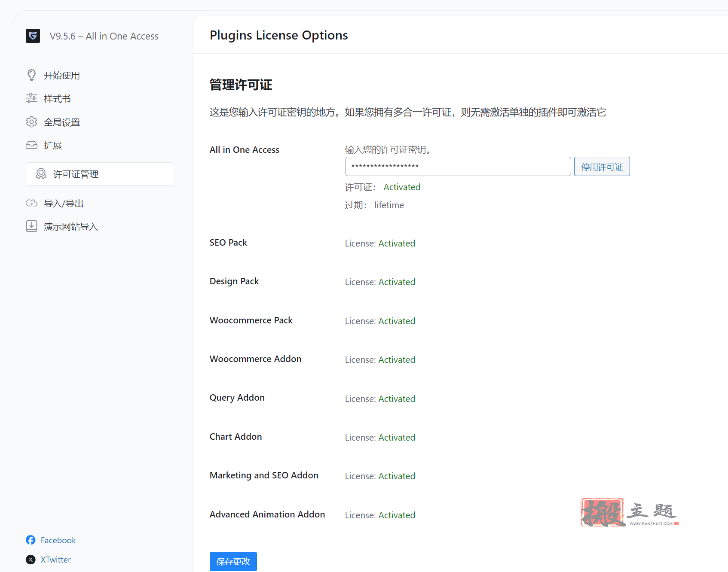The width and height of the screenshot is (728, 572).
Task: Click the Woocommerce Pack label
Action: pyautogui.click(x=251, y=320)
